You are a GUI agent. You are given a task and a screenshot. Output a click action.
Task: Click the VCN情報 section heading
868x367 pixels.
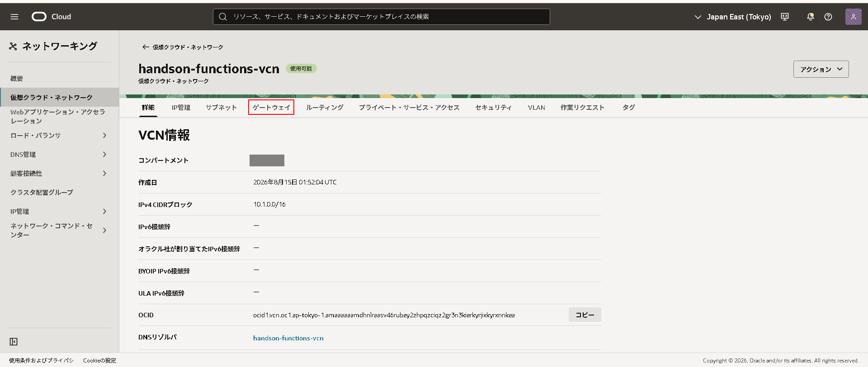click(164, 135)
